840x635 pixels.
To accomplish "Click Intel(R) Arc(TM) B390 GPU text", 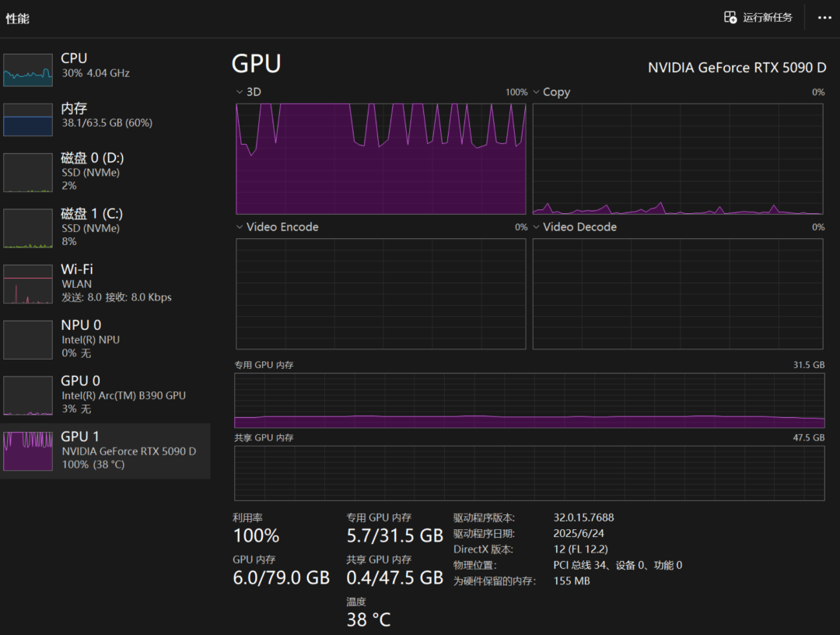I will pos(124,395).
